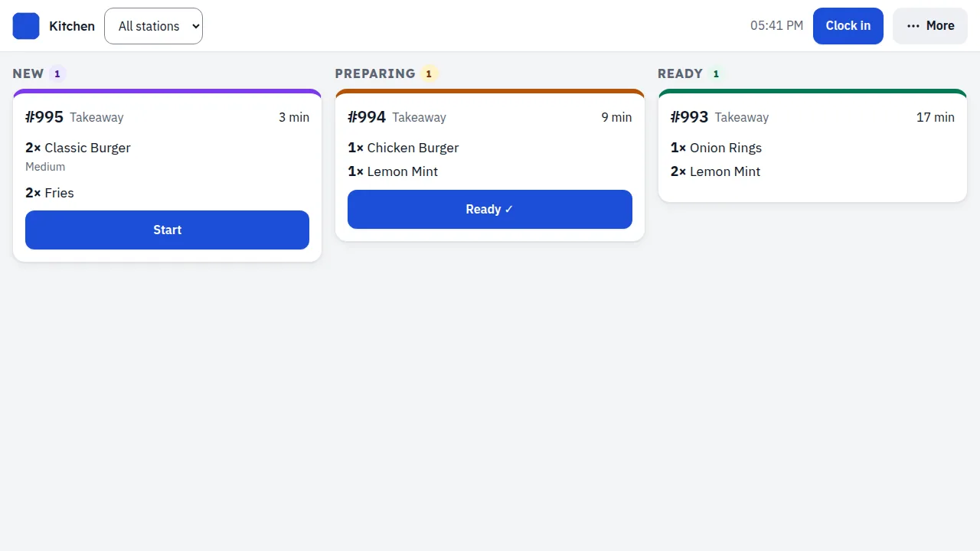
Task: Click the three-dot icon beside More
Action: click(913, 26)
